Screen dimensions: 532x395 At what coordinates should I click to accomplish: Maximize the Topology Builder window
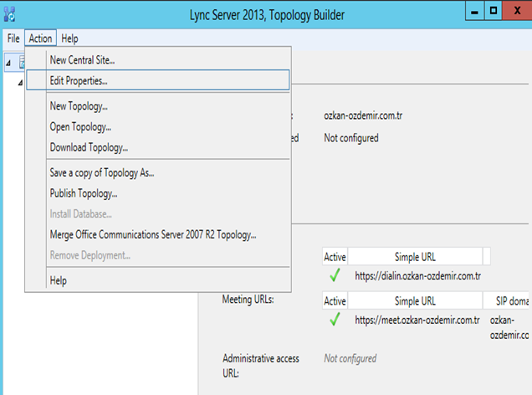[493, 11]
